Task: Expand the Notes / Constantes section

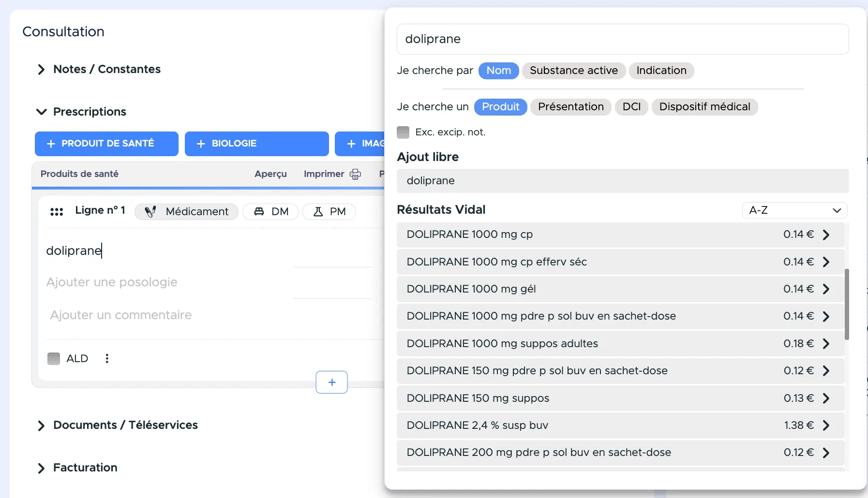Action: coord(41,70)
